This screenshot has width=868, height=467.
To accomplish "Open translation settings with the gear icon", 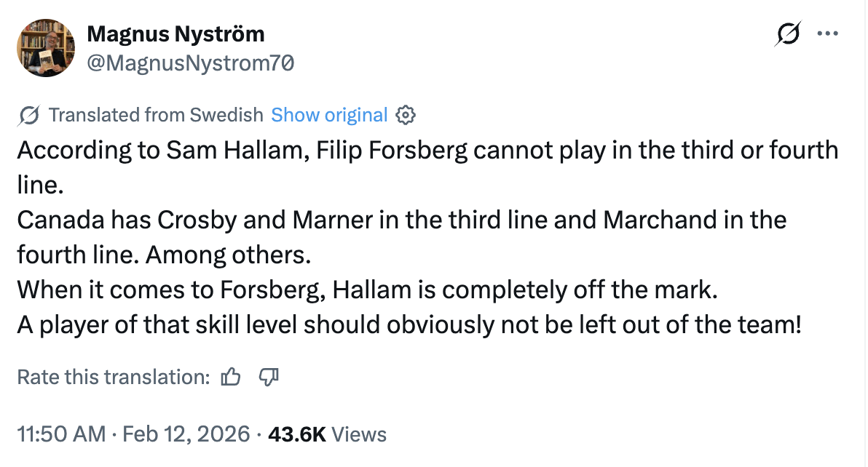I will 405,115.
